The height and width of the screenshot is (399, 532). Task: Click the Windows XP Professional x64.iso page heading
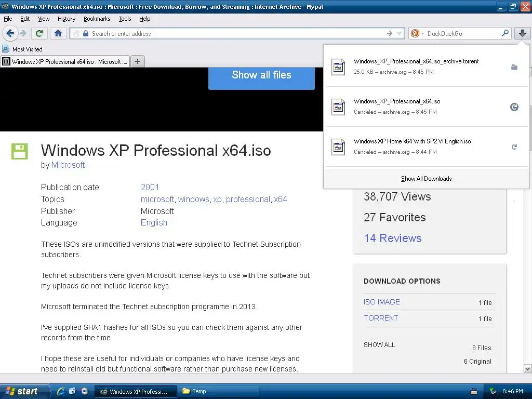156,150
